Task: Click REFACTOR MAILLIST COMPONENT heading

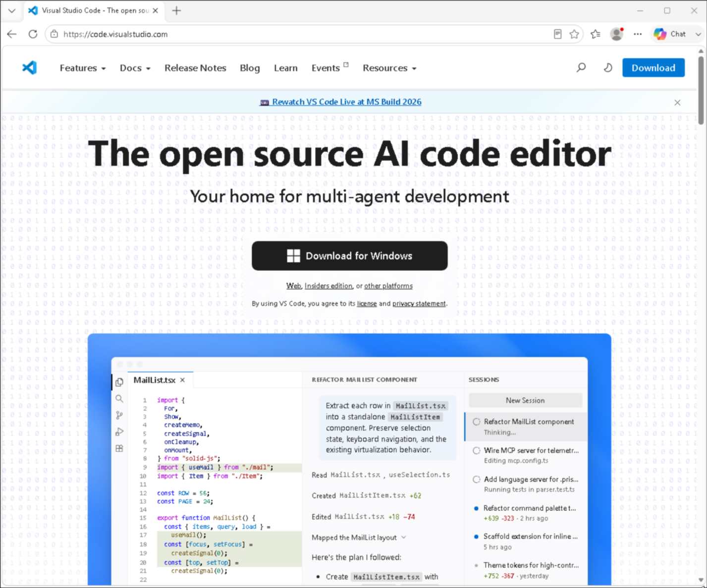Action: (x=364, y=379)
